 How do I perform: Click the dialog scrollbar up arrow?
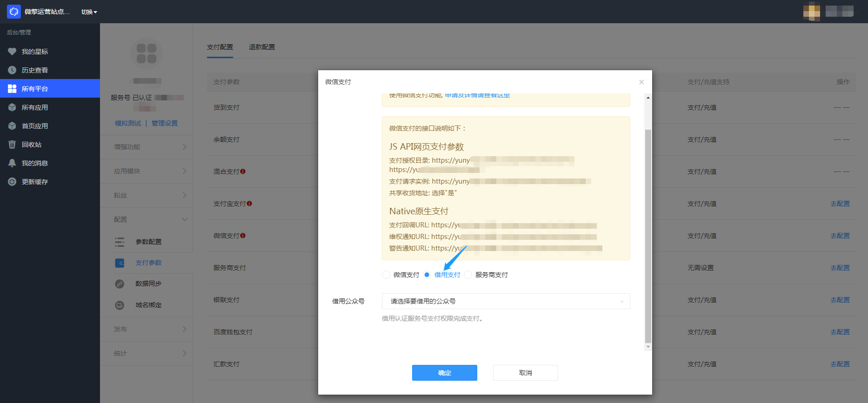pos(648,98)
